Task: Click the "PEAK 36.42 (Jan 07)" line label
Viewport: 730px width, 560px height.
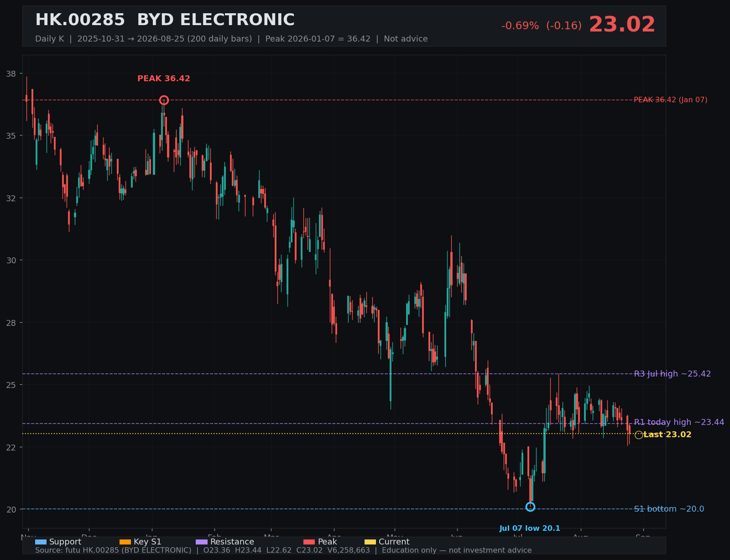Action: click(x=671, y=100)
